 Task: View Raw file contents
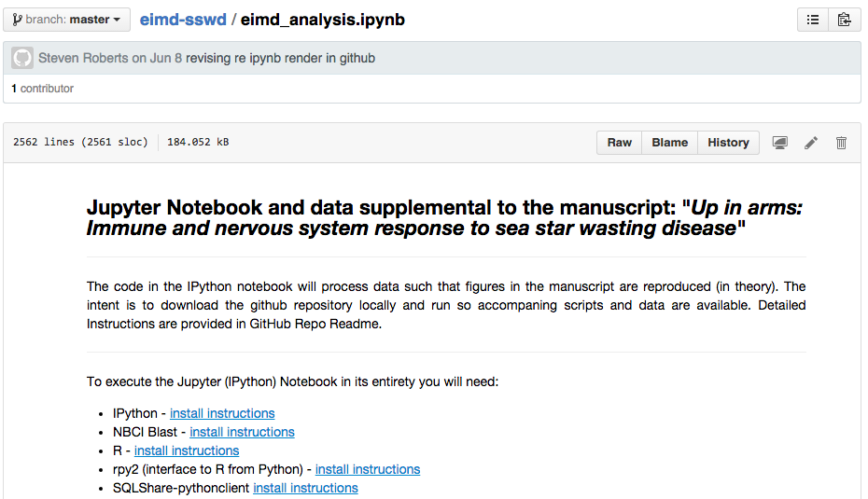(x=620, y=143)
